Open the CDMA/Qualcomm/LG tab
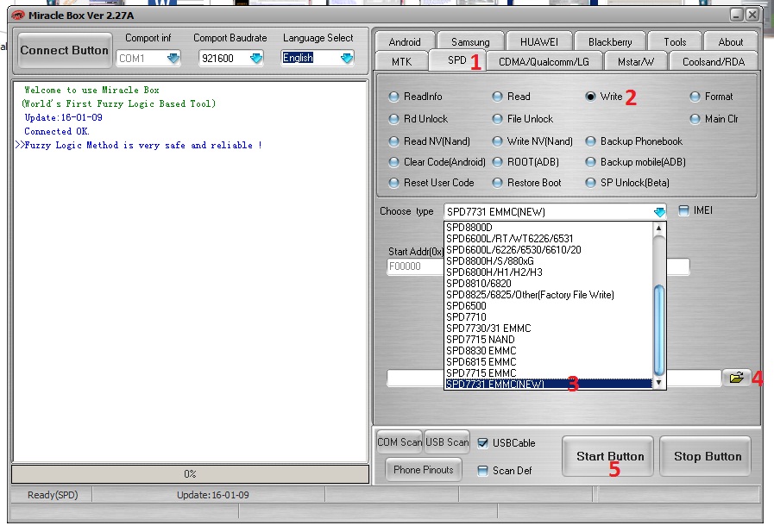This screenshot has height=532, width=774. click(544, 61)
